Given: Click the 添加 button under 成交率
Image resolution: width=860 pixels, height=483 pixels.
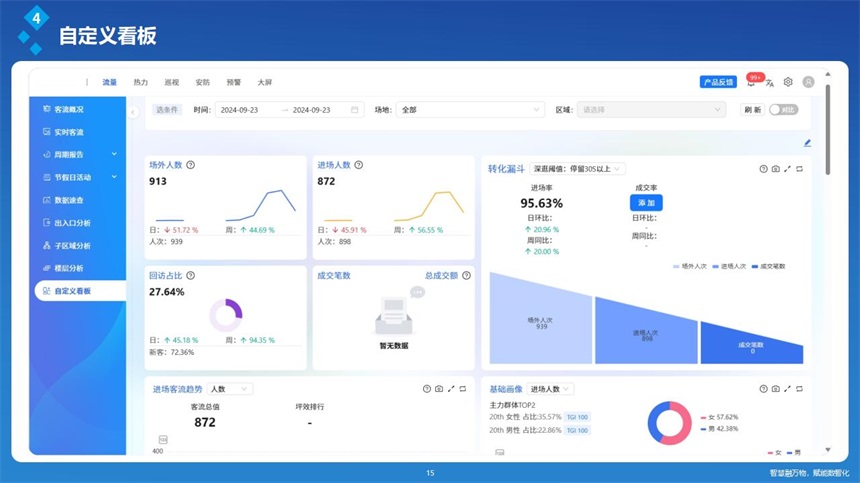Looking at the screenshot, I should click(645, 202).
